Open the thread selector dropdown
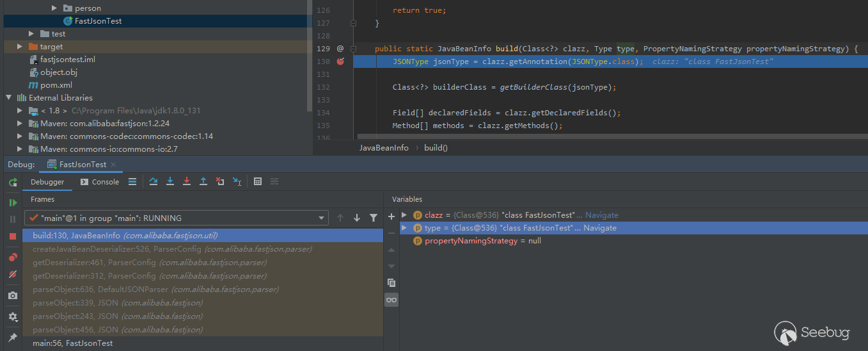Viewport: 868px width, 351px height. pos(322,218)
